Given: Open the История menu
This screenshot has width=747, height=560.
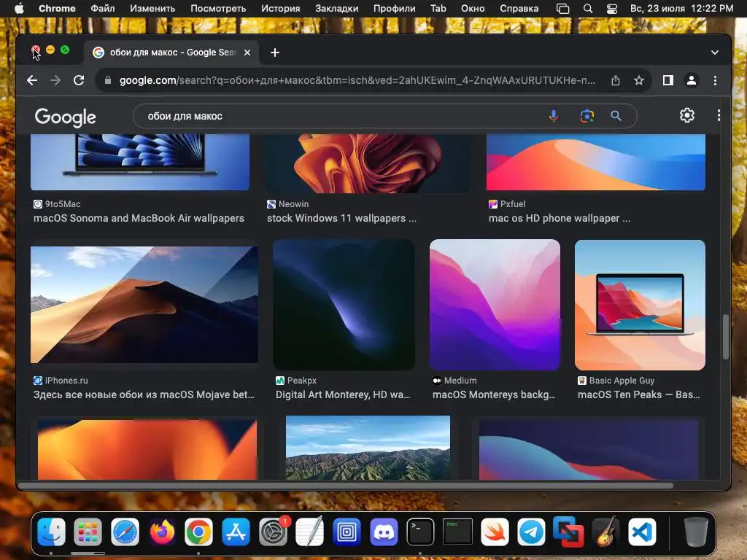Looking at the screenshot, I should click(281, 9).
